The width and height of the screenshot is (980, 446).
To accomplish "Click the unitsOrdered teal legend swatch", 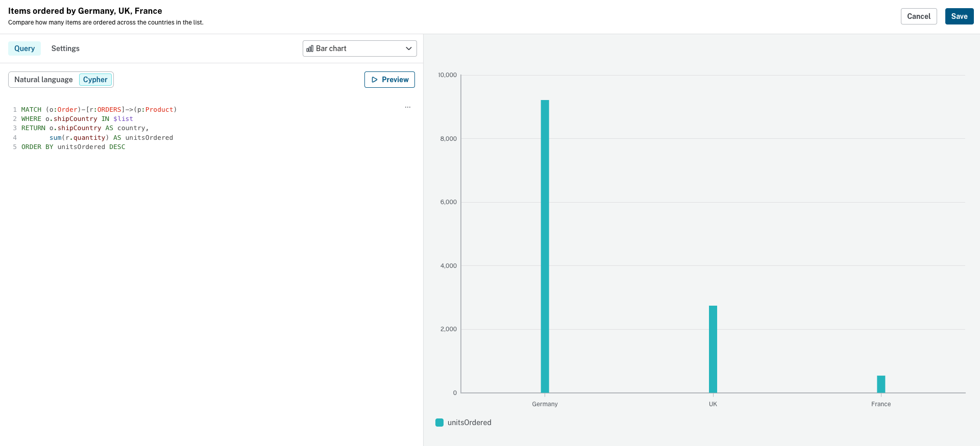I will pos(439,423).
